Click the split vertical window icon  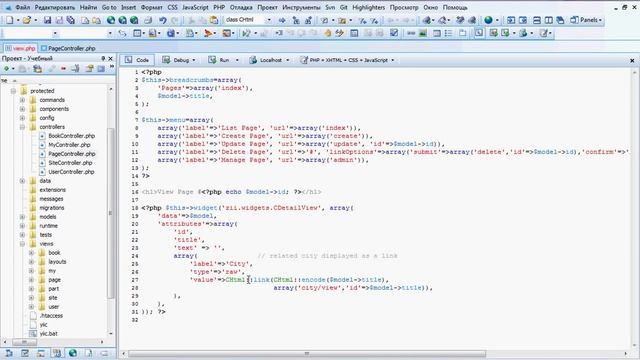point(549,20)
